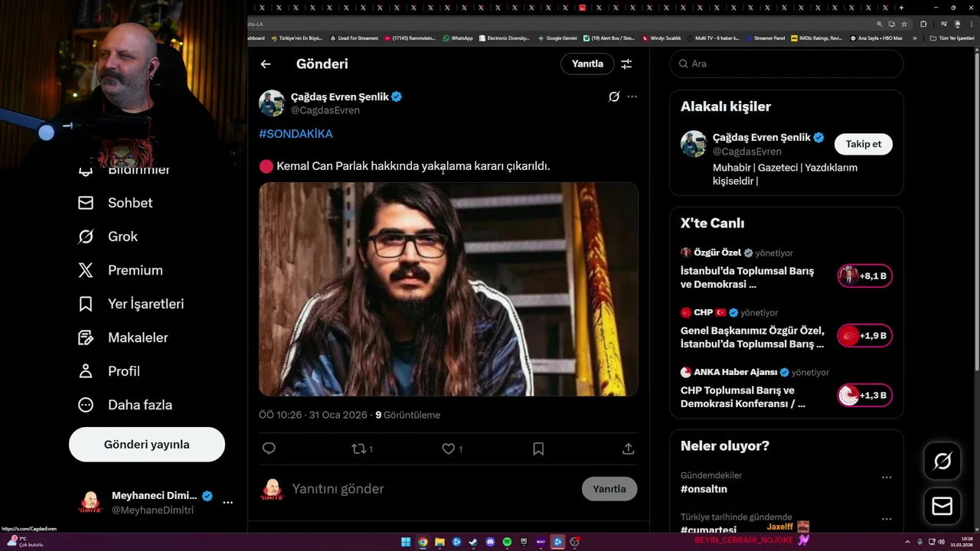Click the post timestamp ÖÖ 10:26 · 31 Oca 2026
The image size is (980, 551).
(312, 415)
